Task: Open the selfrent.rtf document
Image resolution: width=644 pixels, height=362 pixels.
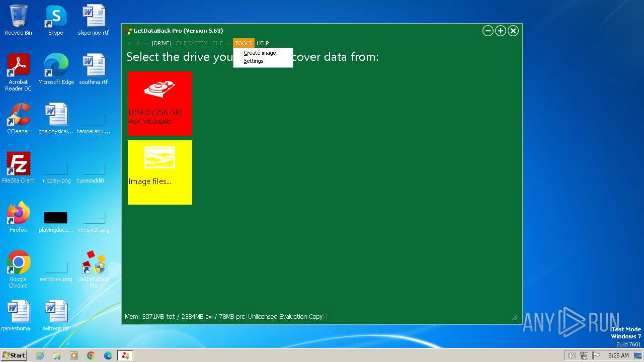Action: click(x=56, y=316)
